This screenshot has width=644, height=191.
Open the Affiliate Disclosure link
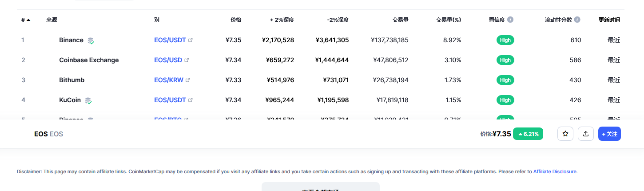click(x=555, y=171)
